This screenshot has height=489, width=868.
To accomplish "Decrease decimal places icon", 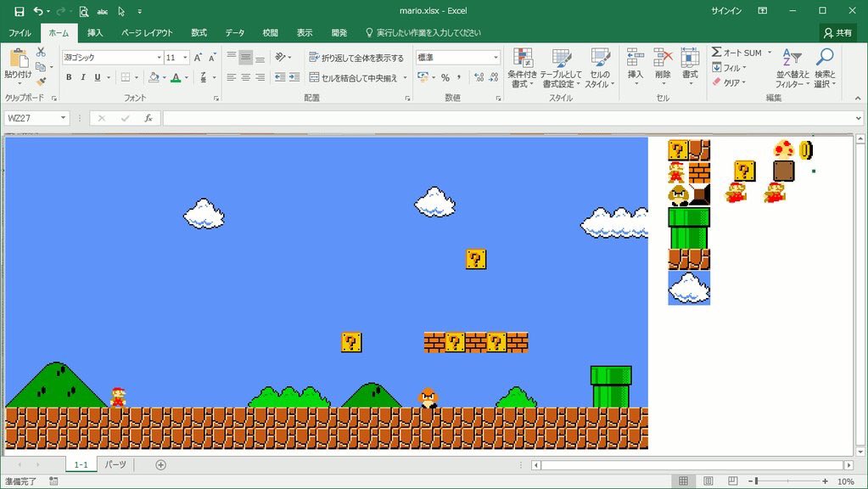I will pos(493,77).
